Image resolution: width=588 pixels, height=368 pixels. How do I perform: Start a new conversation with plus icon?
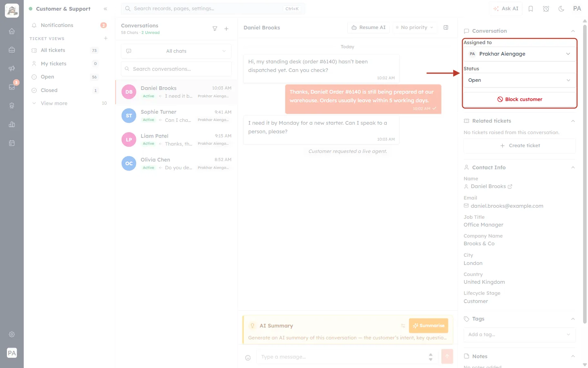pos(226,29)
